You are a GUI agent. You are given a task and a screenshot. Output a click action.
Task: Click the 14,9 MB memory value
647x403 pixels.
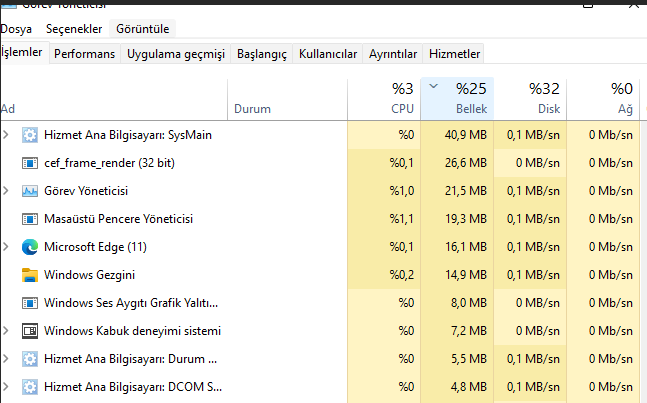coord(466,275)
